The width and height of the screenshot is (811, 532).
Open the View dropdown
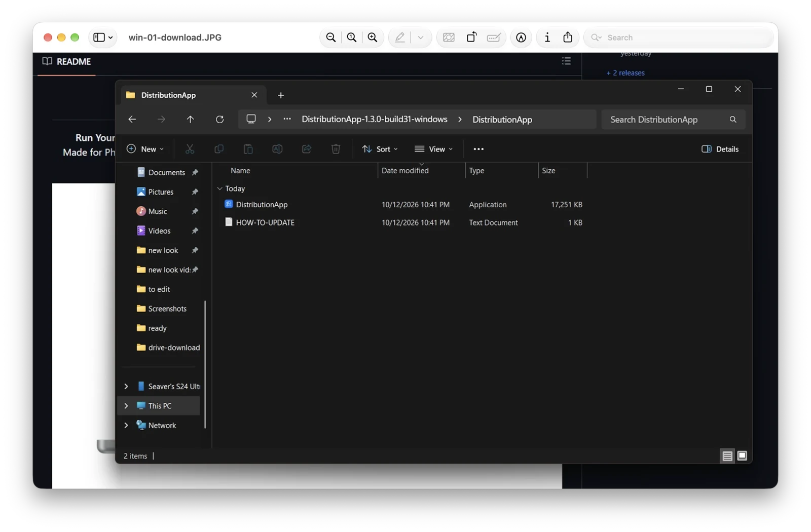coord(434,149)
